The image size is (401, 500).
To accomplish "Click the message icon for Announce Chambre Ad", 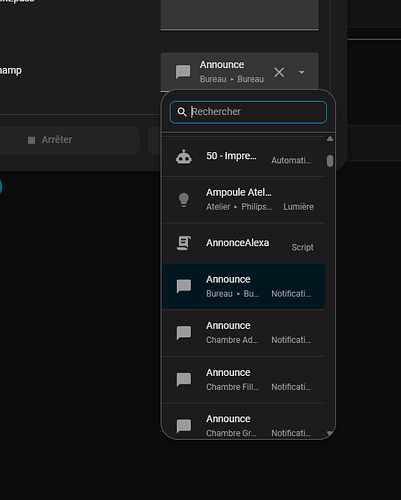I will (184, 333).
